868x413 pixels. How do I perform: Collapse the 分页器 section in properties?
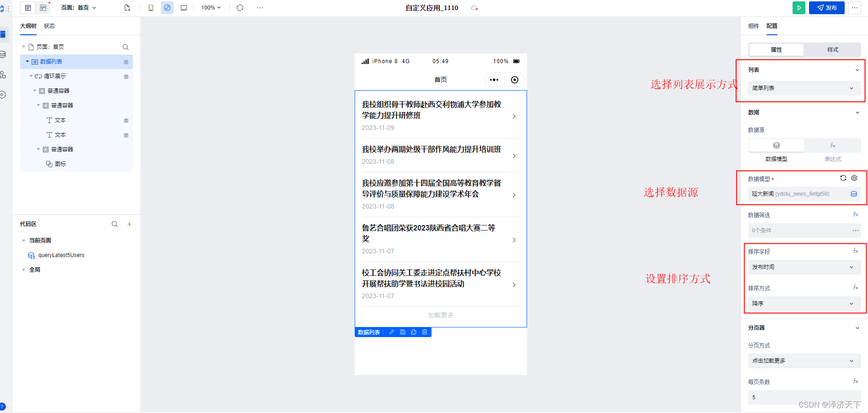pos(857,328)
